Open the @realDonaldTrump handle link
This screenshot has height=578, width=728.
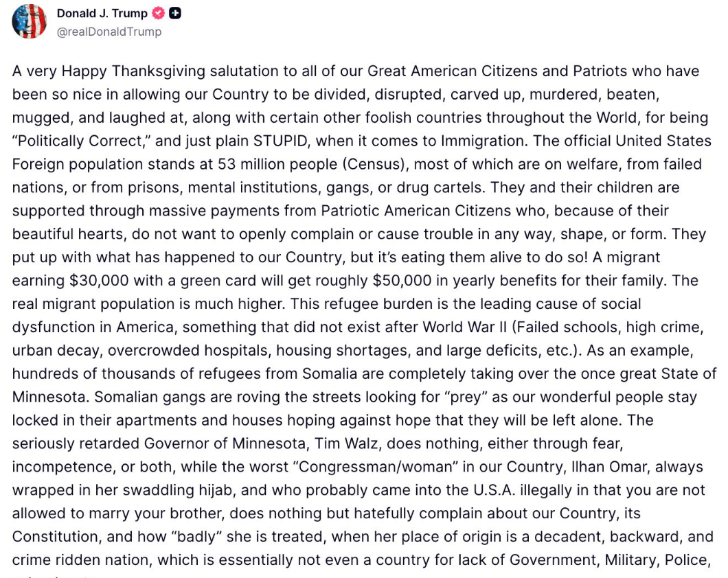pyautogui.click(x=109, y=32)
